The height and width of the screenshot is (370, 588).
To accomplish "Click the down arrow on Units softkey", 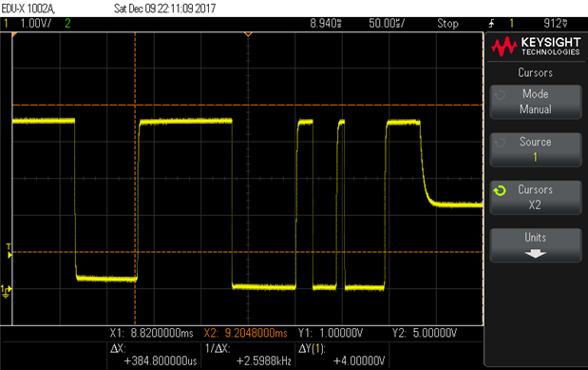I will pyautogui.click(x=535, y=254).
